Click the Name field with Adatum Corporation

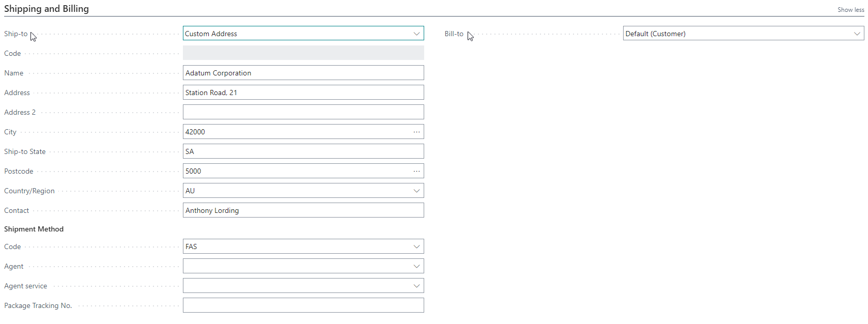tap(303, 73)
